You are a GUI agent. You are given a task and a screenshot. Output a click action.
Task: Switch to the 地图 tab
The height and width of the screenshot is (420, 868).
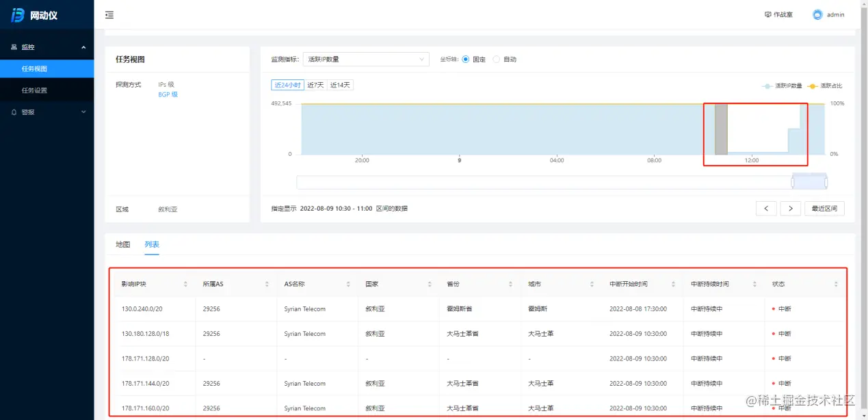[122, 244]
